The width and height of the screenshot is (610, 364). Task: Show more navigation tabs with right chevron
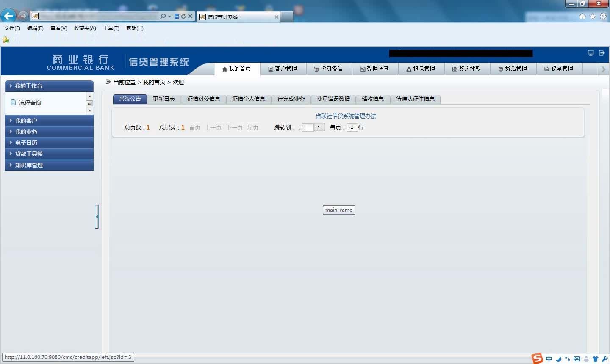[604, 69]
